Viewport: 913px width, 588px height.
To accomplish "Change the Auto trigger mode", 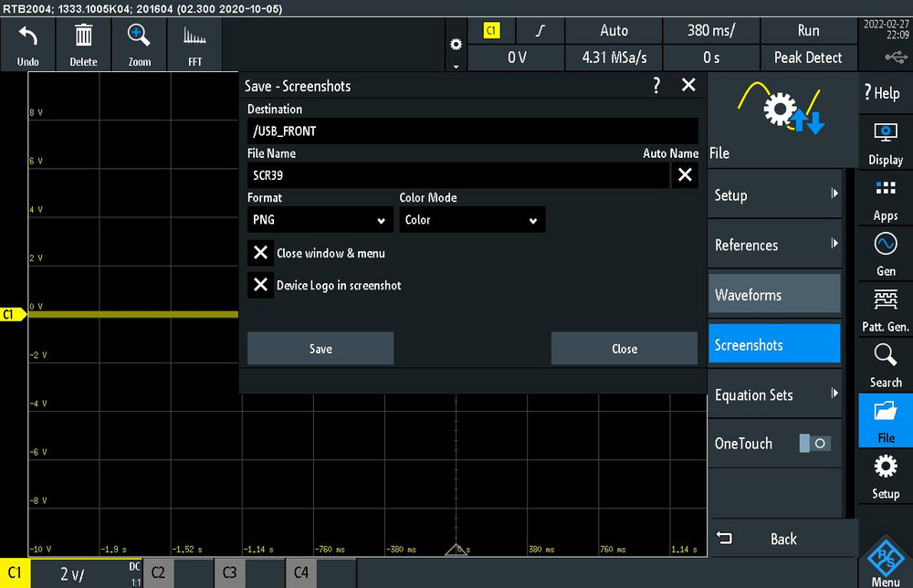I will tap(614, 31).
